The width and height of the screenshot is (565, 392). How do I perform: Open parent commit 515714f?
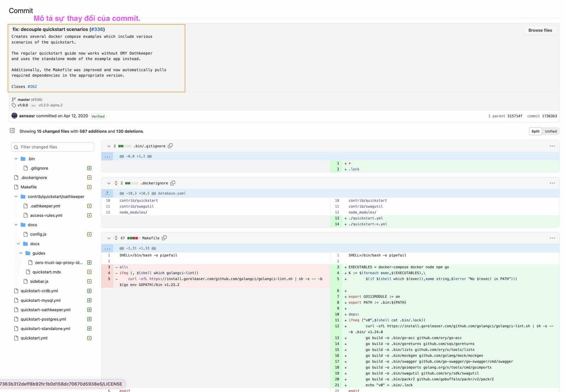coord(515,116)
